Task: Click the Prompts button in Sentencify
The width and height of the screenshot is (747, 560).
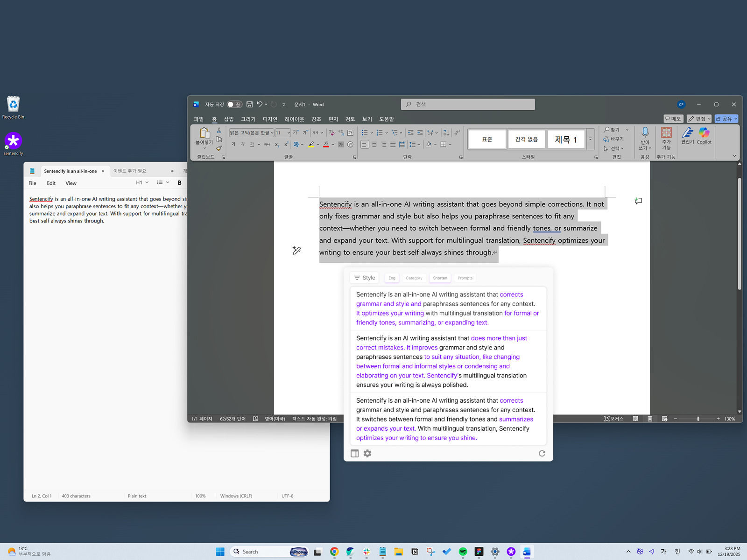Action: (465, 278)
